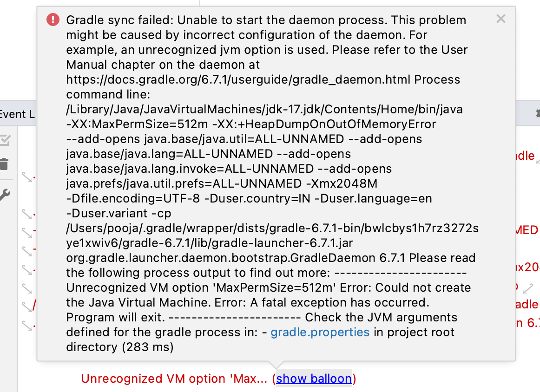Click the wrap arrow beside red 'dle' text
This screenshot has height=392, width=540.
click(538, 159)
